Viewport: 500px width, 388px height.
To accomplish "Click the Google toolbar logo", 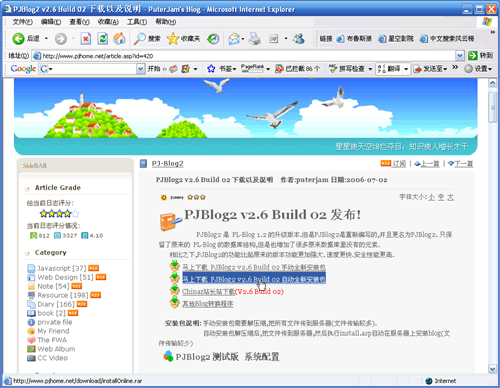I will point(23,69).
